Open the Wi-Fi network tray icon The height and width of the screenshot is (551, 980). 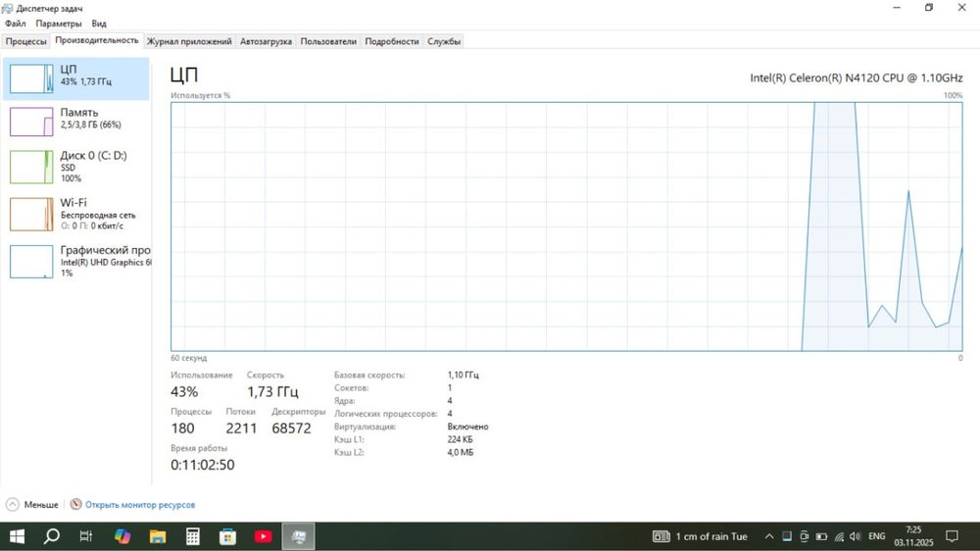tap(839, 536)
